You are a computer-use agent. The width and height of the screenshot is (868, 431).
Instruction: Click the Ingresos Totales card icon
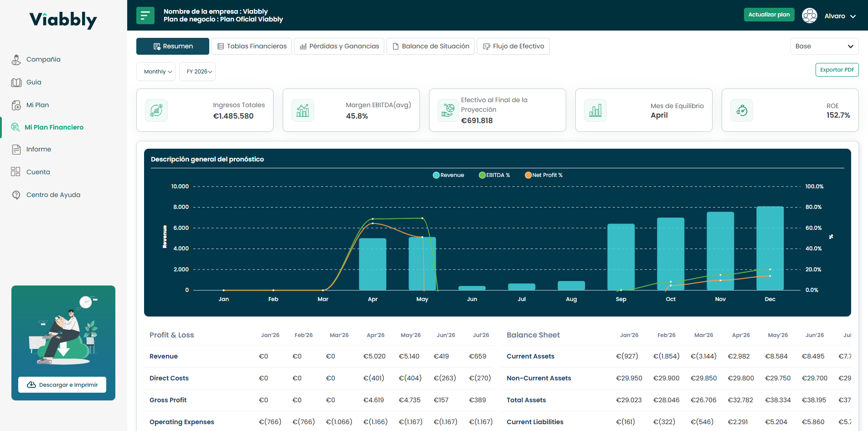tap(156, 110)
